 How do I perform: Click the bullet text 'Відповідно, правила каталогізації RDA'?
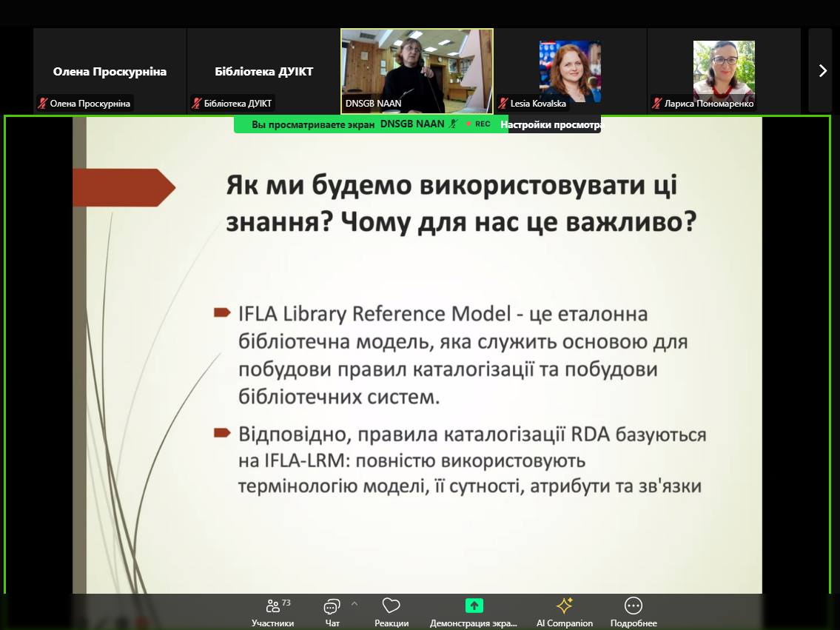pos(424,434)
